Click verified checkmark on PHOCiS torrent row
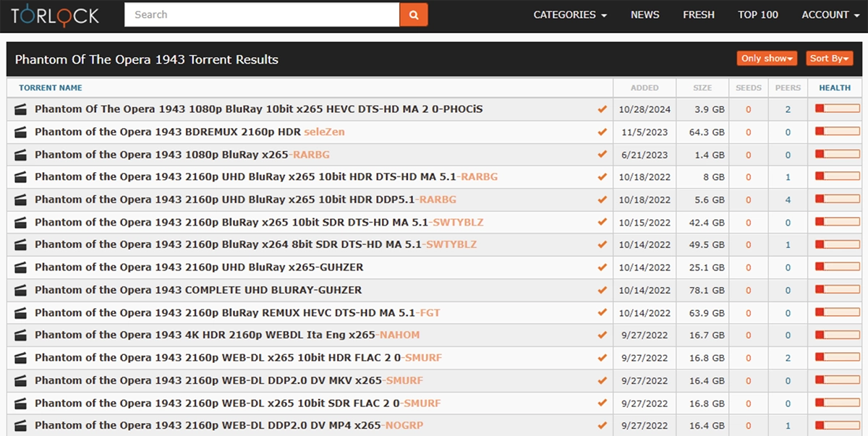 point(602,109)
